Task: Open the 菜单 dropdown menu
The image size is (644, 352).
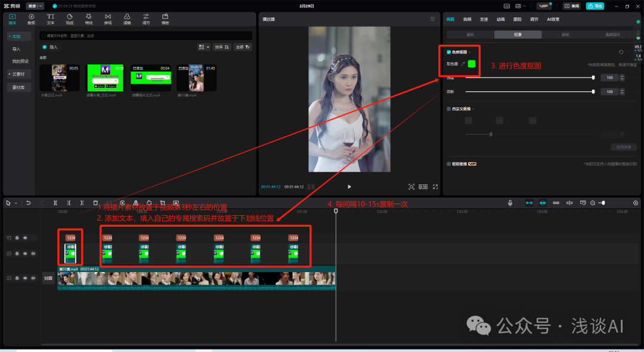Action: (35, 5)
